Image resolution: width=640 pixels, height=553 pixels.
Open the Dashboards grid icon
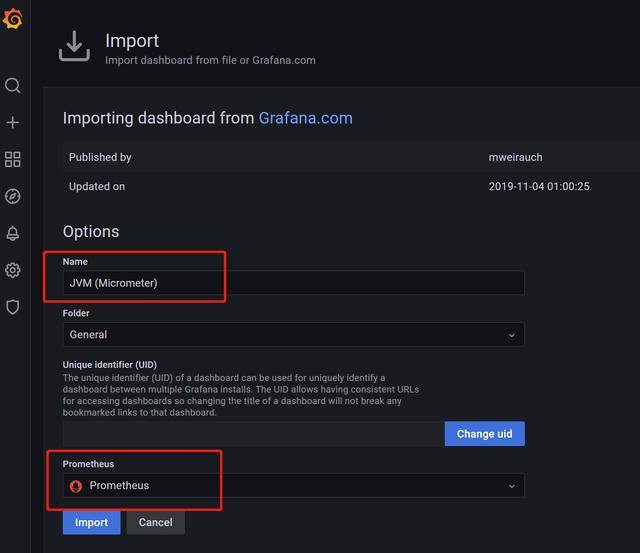13,160
